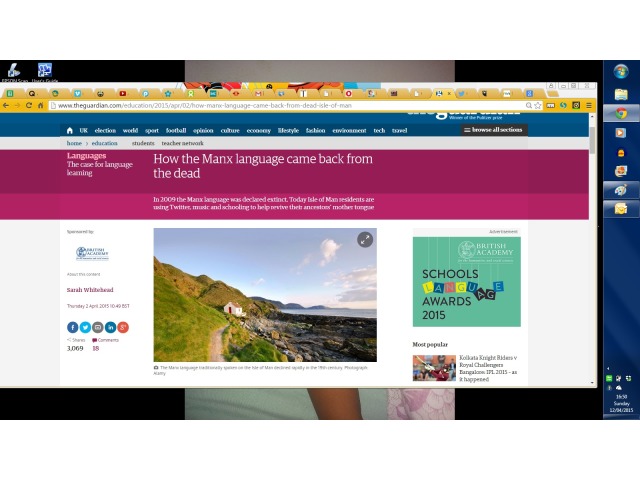640x480 pixels.
Task: Open the fashion section
Action: (316, 131)
